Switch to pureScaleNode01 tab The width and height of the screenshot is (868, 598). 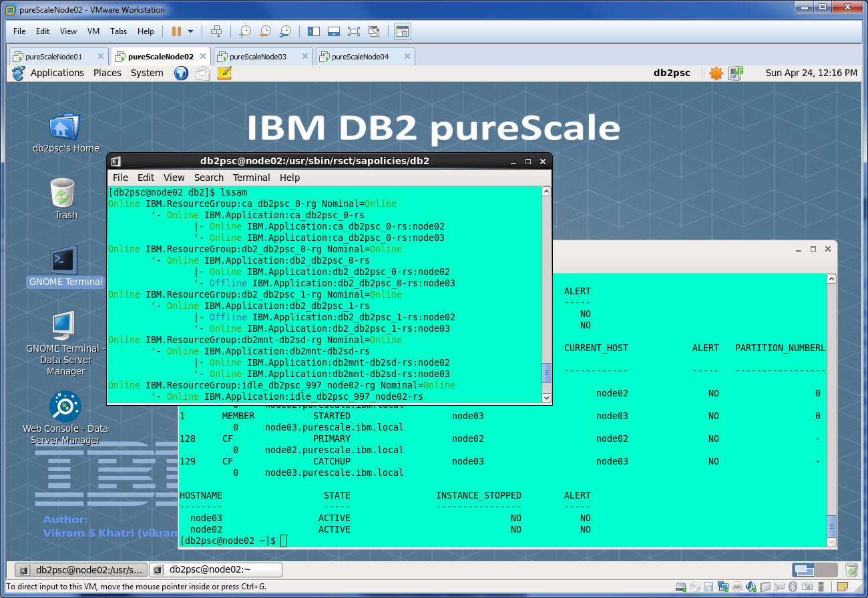coord(57,57)
